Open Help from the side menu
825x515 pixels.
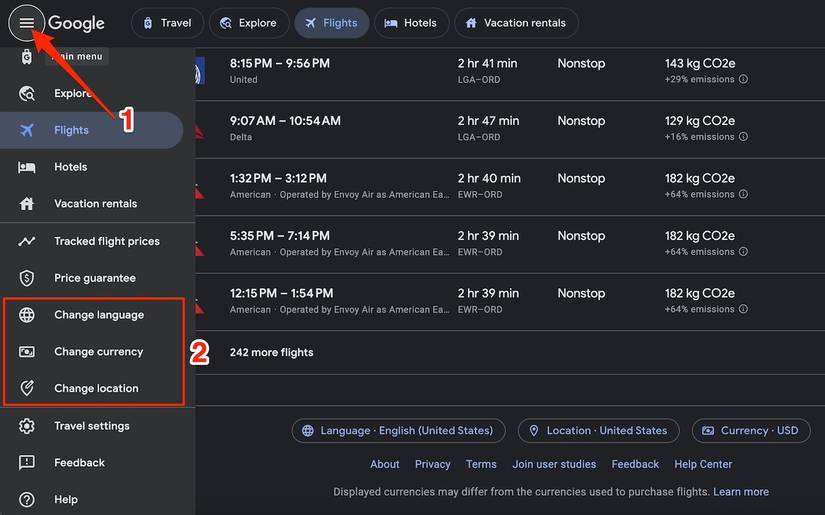(66, 500)
